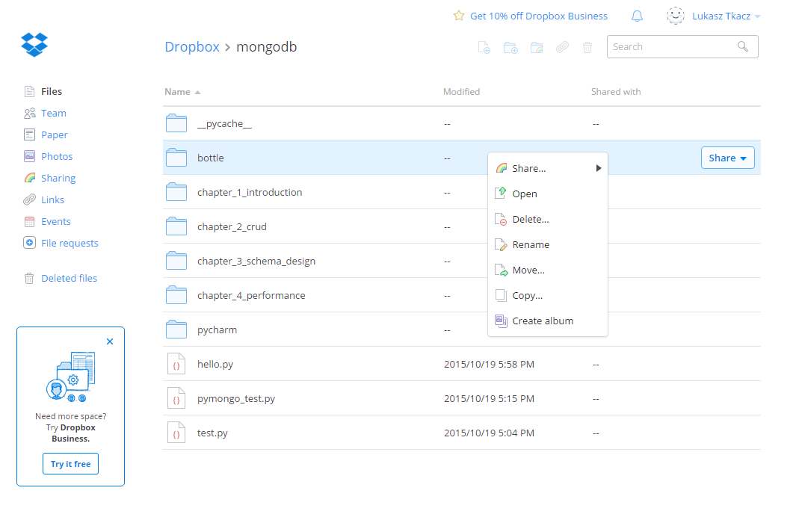The image size is (799, 532).
Task: Click the 2015/10/19 5:04 PM date
Action: pyautogui.click(x=489, y=433)
